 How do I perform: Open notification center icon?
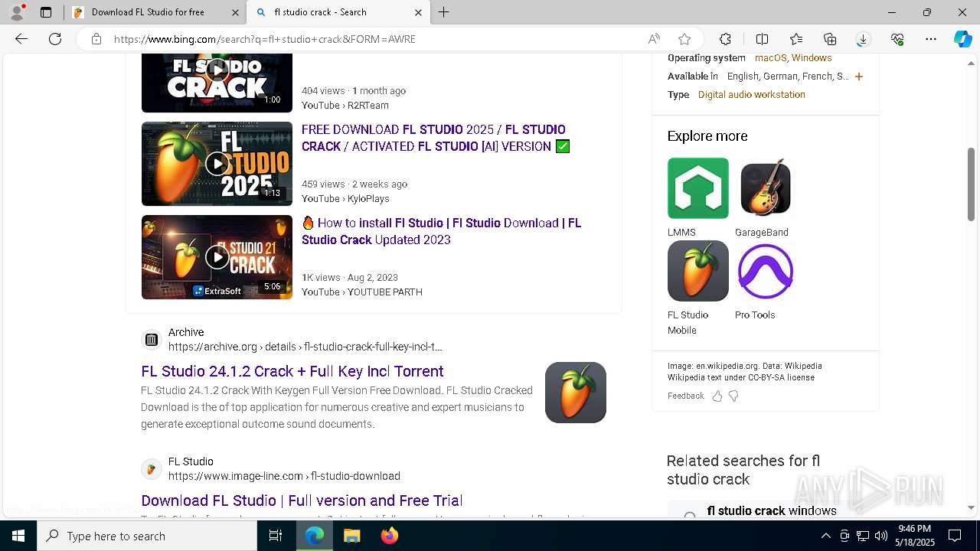coord(955,536)
